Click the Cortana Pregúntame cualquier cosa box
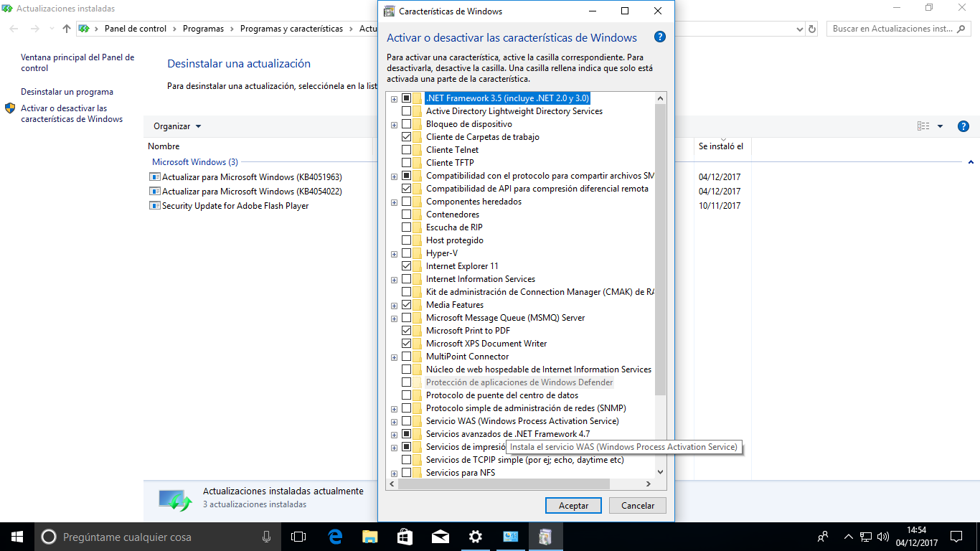Image resolution: width=980 pixels, height=551 pixels. pos(156,537)
